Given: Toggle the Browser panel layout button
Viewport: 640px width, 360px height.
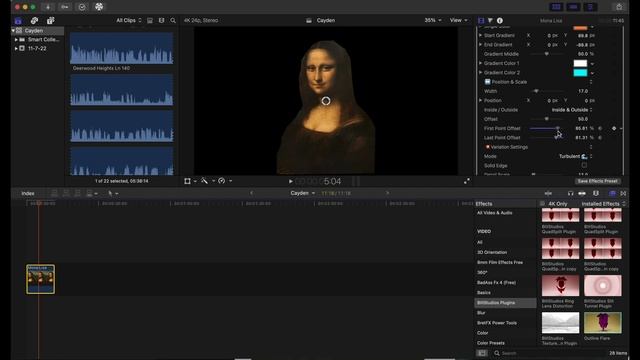Looking at the screenshot, I should pos(556,7).
